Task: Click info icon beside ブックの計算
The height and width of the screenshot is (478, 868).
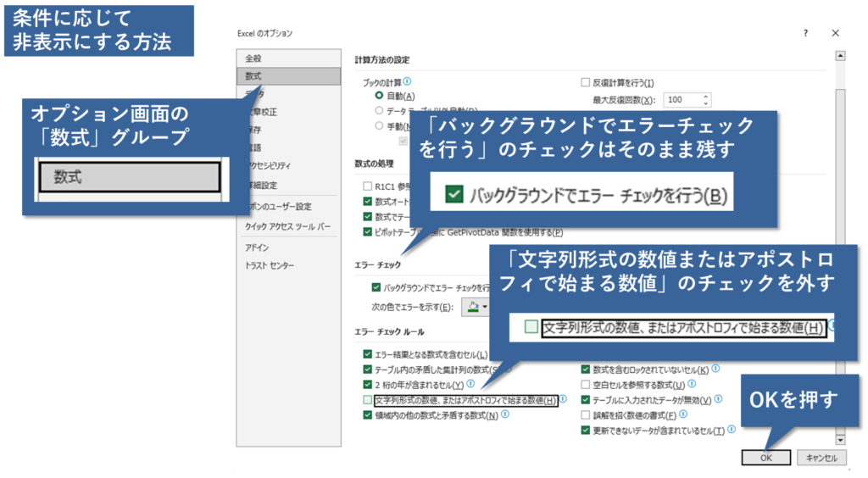Action: click(408, 81)
